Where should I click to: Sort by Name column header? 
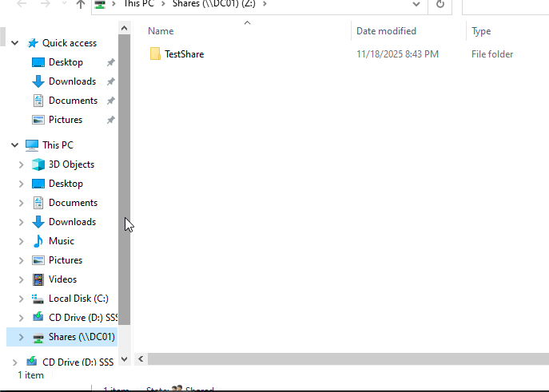[x=161, y=31]
